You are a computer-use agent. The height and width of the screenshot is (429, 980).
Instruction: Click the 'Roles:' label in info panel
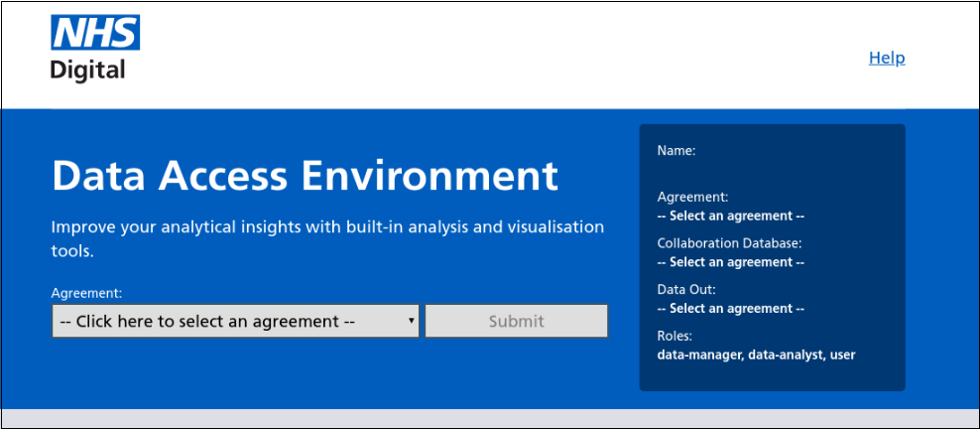675,336
